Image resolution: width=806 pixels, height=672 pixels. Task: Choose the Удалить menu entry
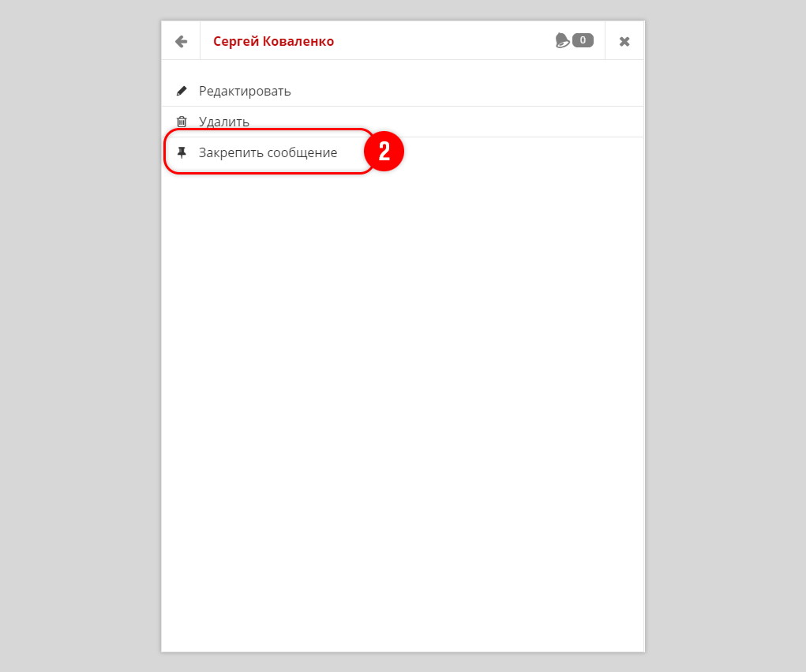coord(403,122)
